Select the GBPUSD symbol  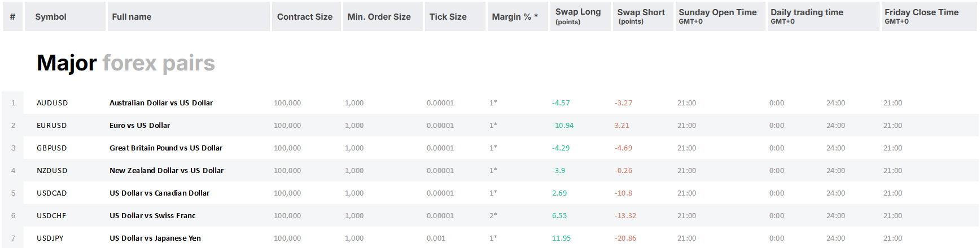tap(51, 148)
